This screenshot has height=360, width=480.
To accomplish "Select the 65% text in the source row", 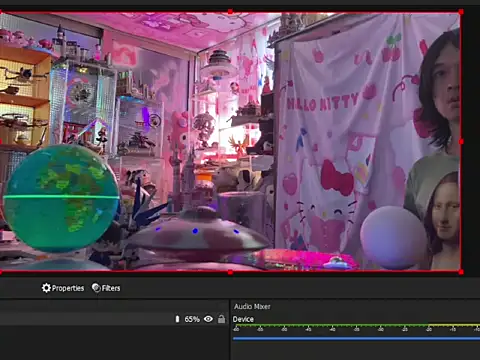I will (x=192, y=319).
